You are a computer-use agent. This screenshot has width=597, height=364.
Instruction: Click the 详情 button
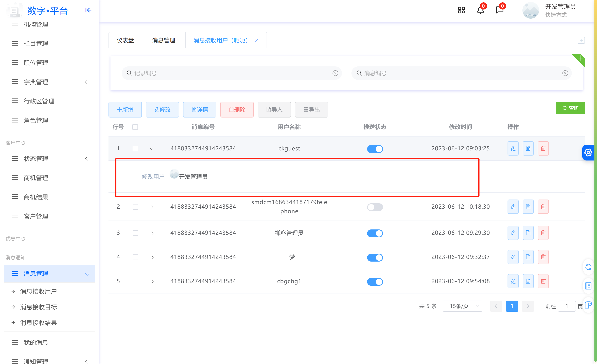[200, 110]
